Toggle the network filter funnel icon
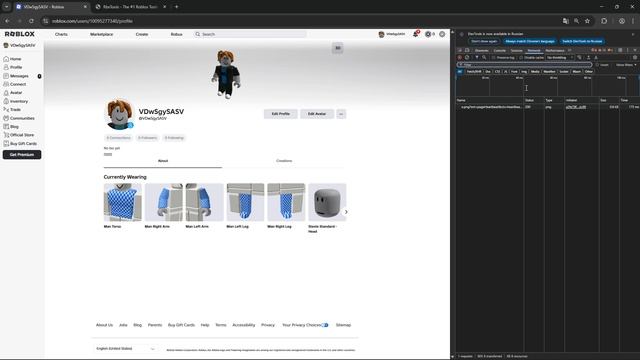This screenshot has width=640, height=360. pos(477,58)
